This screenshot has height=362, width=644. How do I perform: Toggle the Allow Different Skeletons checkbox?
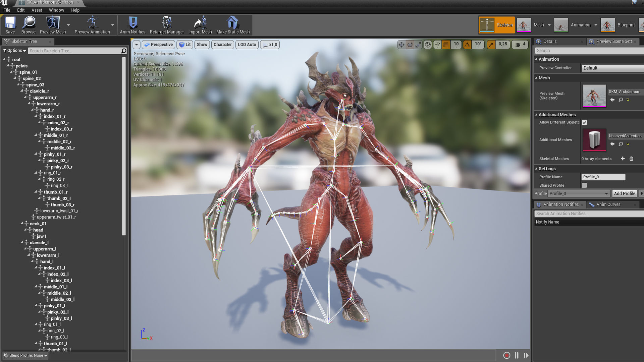pos(584,123)
